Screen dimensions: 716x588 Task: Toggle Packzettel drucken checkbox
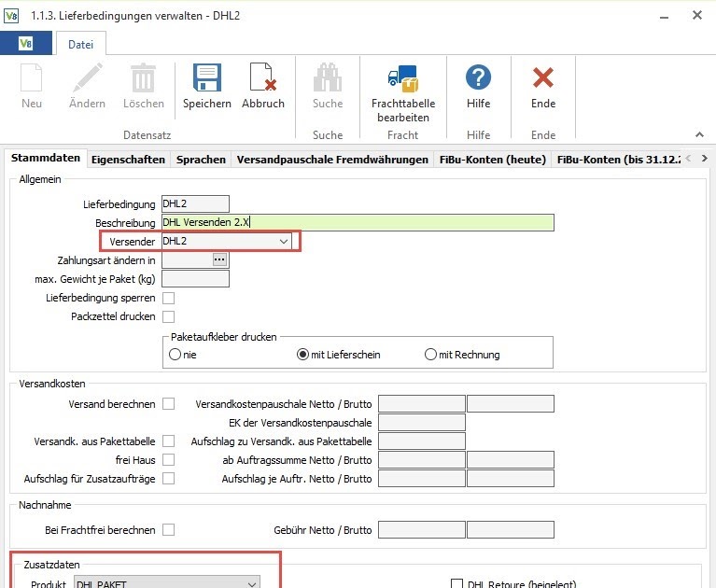tap(168, 316)
